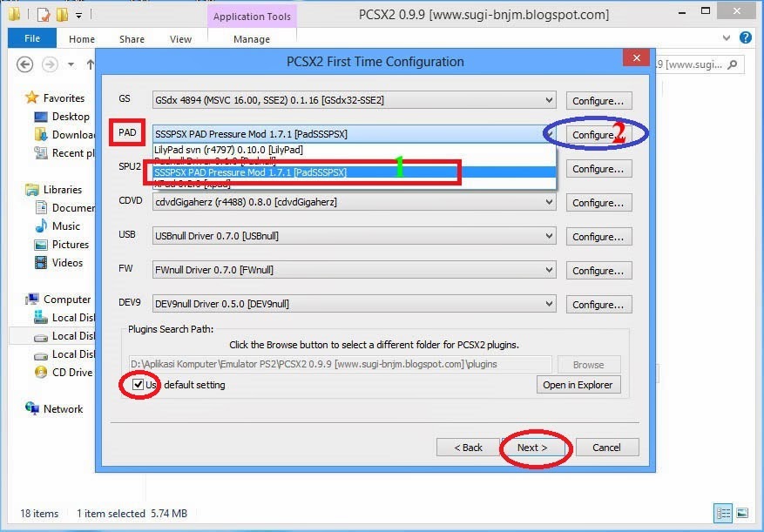
Task: Click the plugins search path field
Action: click(340, 364)
